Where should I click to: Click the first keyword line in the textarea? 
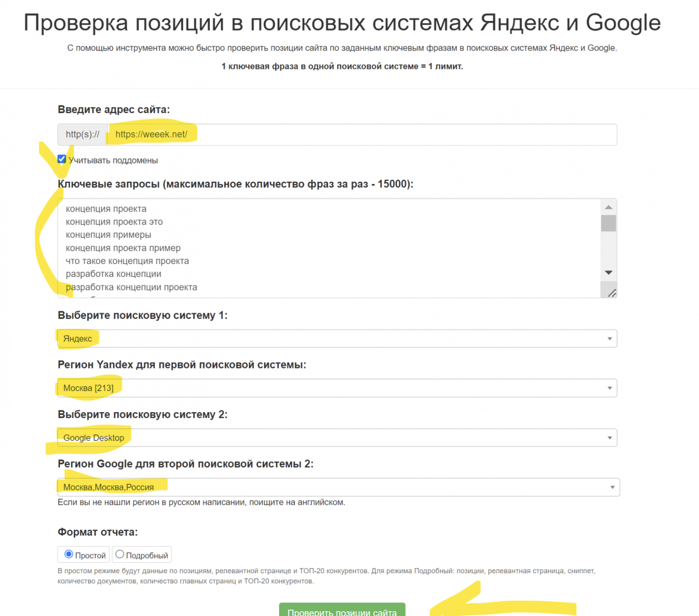(x=106, y=209)
